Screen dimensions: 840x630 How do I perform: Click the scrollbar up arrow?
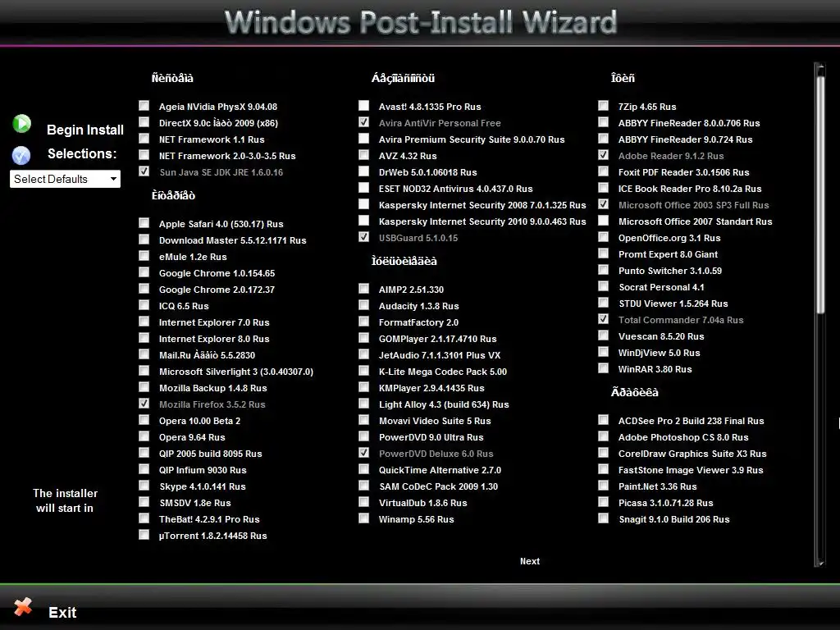tap(819, 68)
